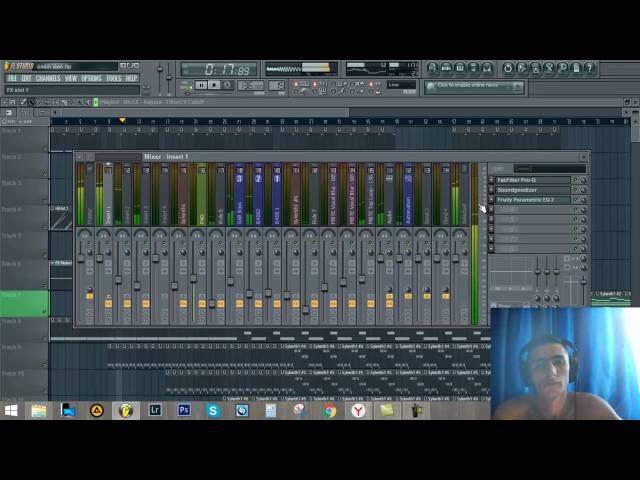Viewport: 640px width, 480px height.
Task: Open Soundgoodizer slot menu arrow
Action: [491, 190]
